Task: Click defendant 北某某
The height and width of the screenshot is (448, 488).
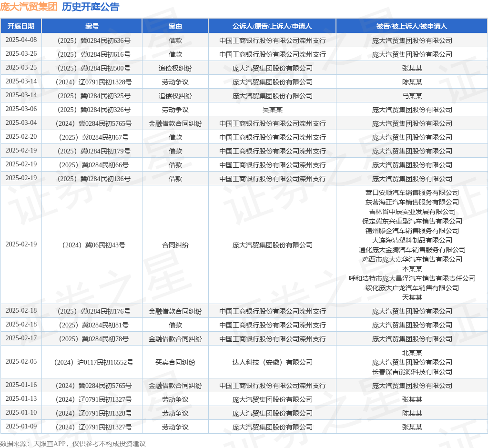Action: [x=412, y=353]
